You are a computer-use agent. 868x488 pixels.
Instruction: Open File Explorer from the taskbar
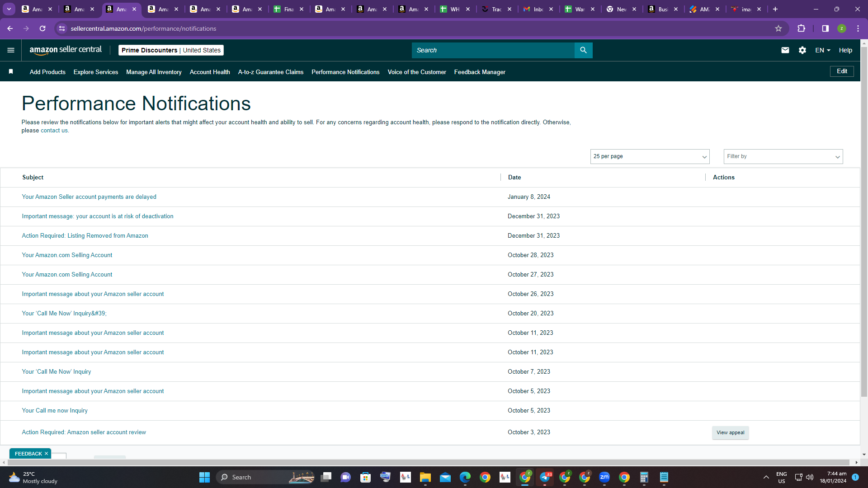425,477
